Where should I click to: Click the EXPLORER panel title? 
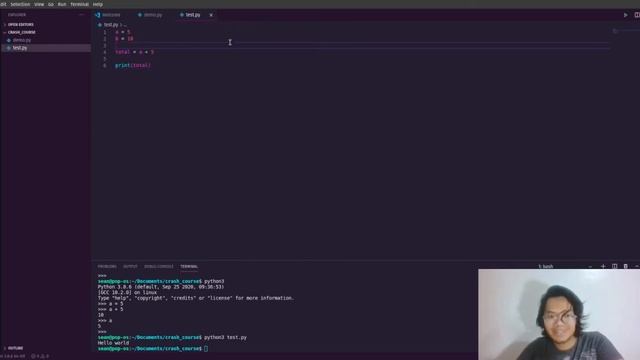[x=17, y=15]
